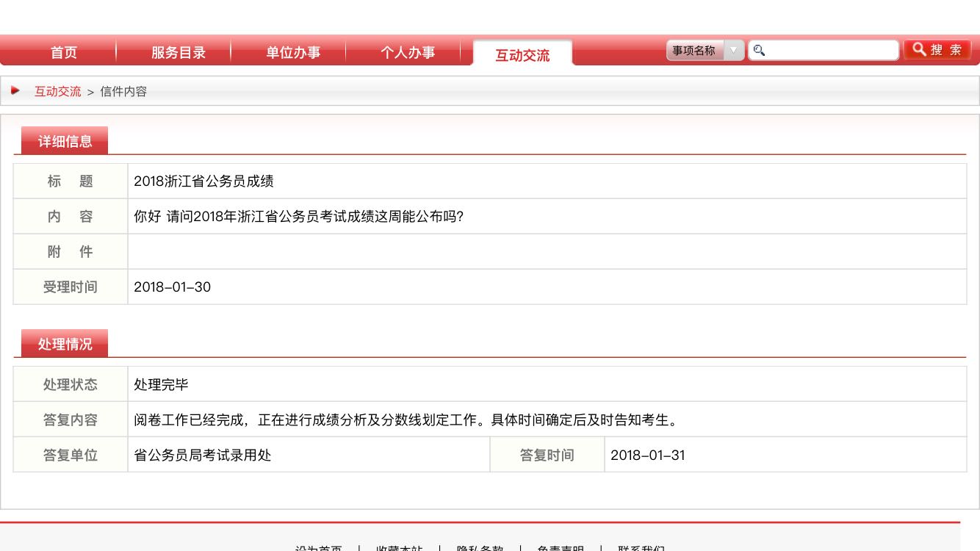Click the 答复内容 row label
980x551 pixels.
tap(71, 419)
